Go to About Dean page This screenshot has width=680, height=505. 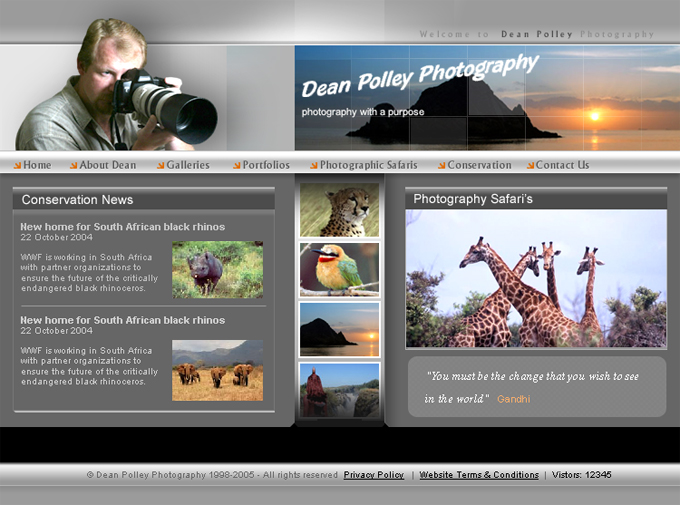click(108, 165)
